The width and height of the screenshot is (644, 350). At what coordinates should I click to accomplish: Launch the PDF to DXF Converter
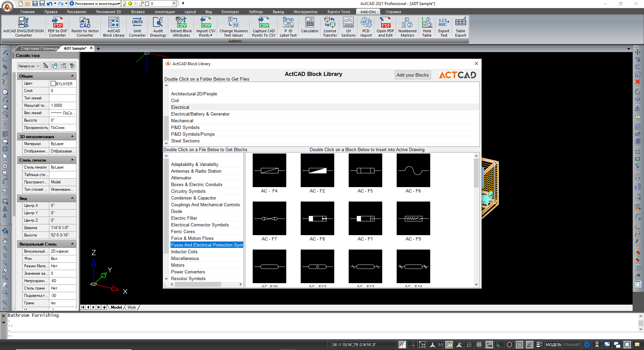click(57, 27)
